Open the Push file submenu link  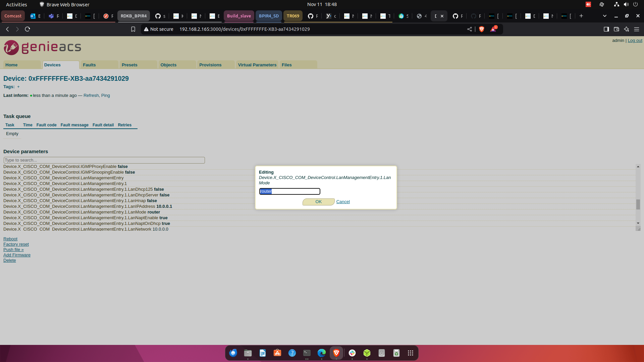[13, 250]
